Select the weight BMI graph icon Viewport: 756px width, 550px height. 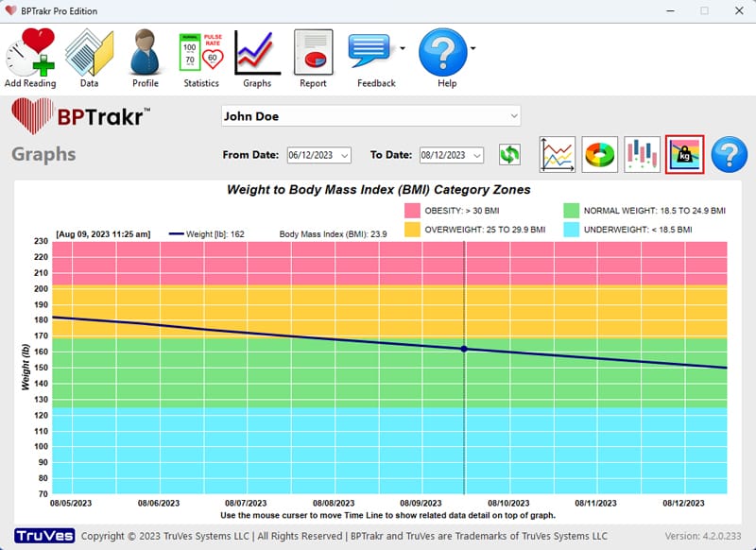tap(684, 155)
